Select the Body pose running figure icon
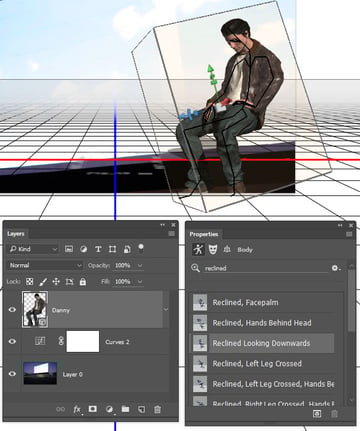Screen dimensions: 360x431 [x=198, y=249]
